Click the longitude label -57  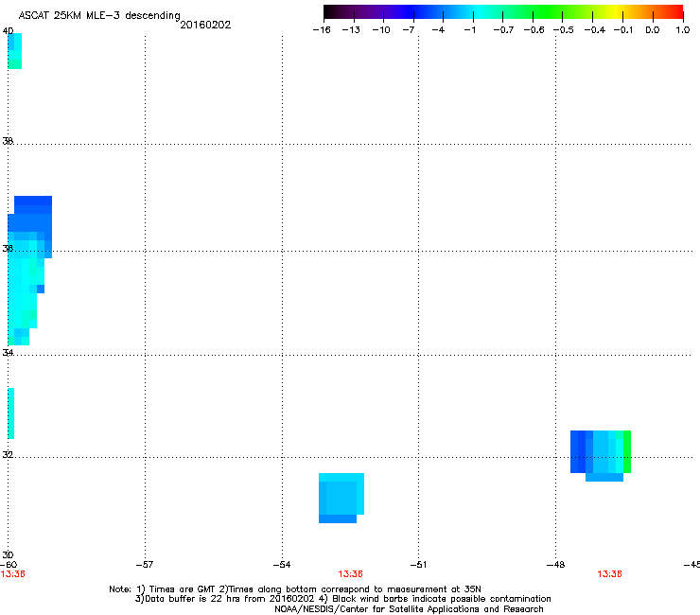pyautogui.click(x=145, y=565)
